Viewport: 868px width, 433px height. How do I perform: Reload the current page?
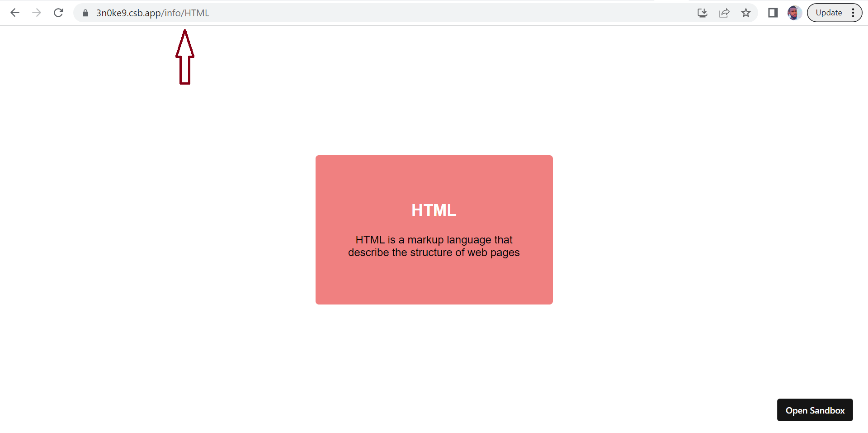pos(58,13)
